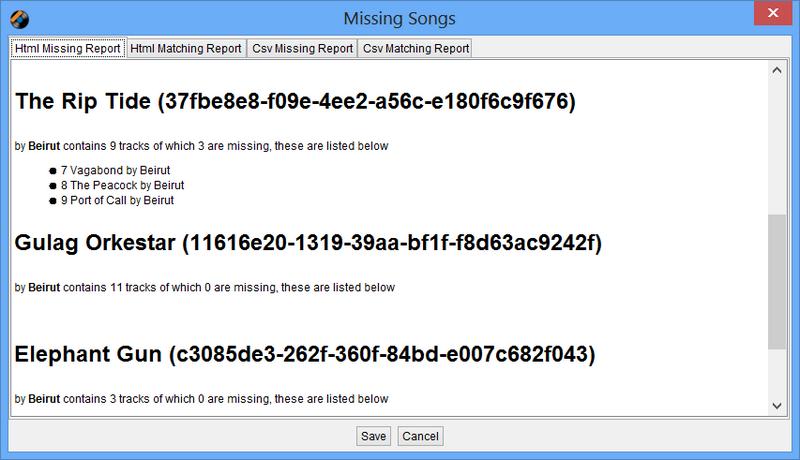Screen dimensions: 800x460
Task: Click the Missing Songs window title
Action: click(399, 19)
